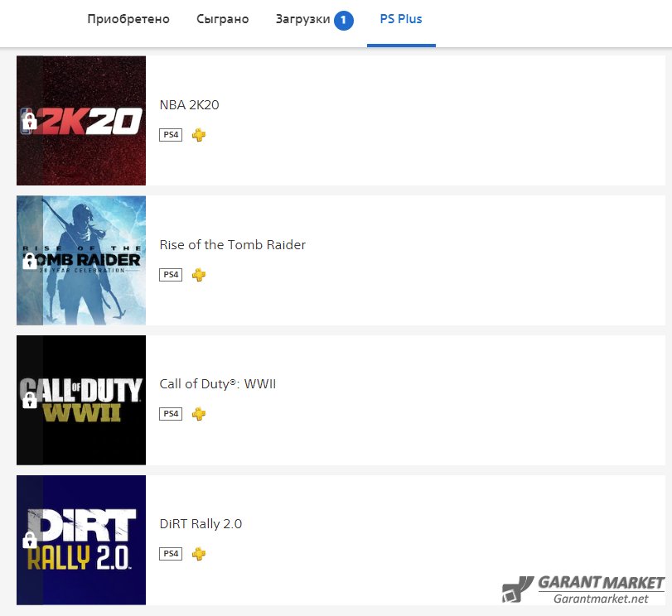Click the PS4 badge under Rise of the Tomb Raider
The height and width of the screenshot is (616, 672).
[x=171, y=275]
